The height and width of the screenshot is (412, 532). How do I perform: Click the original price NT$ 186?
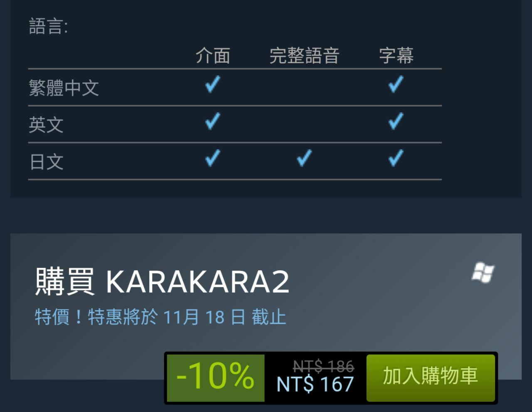coord(323,366)
